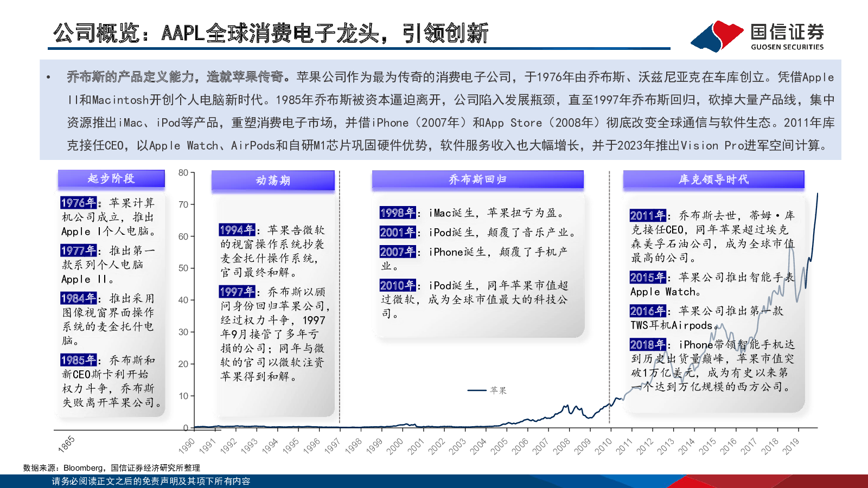Select the 1977年 year label
Screen dimensions: 868x488
point(79,251)
